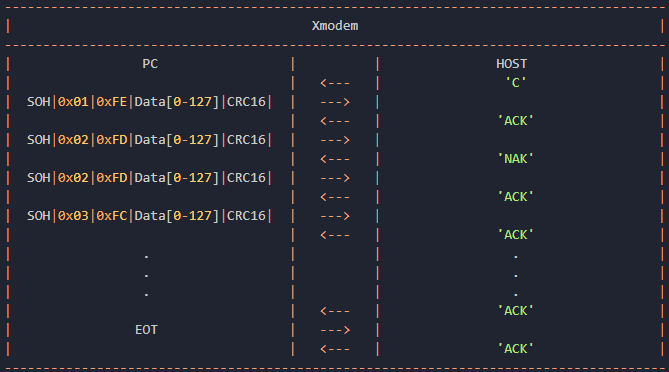
Task: Click the right arrow on the 0x03 packet row
Action: click(x=335, y=216)
